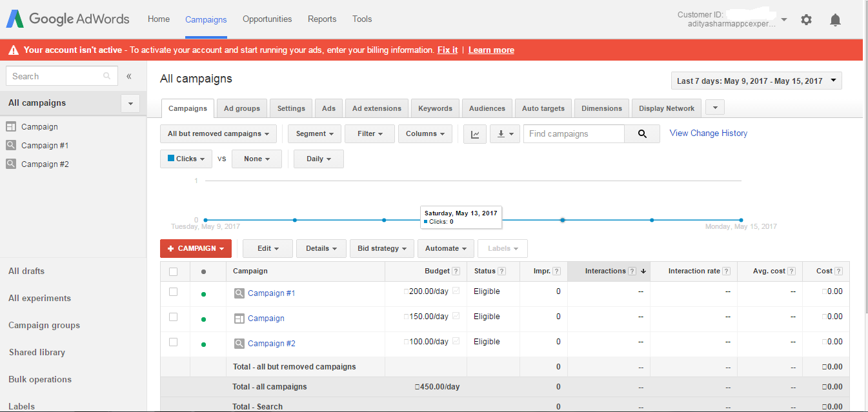Click the Learn more link

[x=491, y=50]
